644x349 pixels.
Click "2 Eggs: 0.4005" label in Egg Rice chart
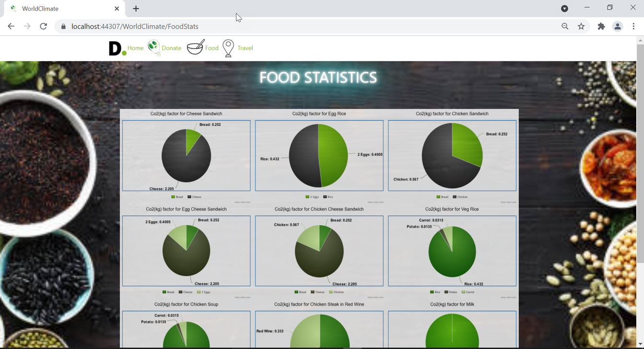pyautogui.click(x=370, y=155)
